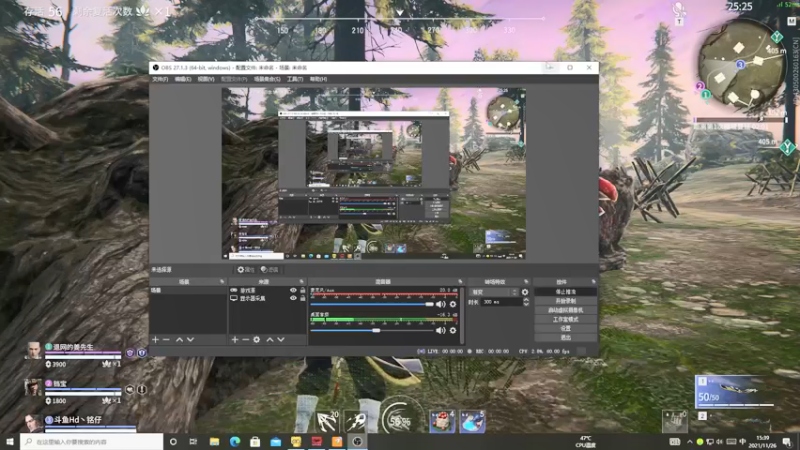Screen dimensions: 800x450
Task: Add a new scene with the plus button
Action: pos(156,339)
